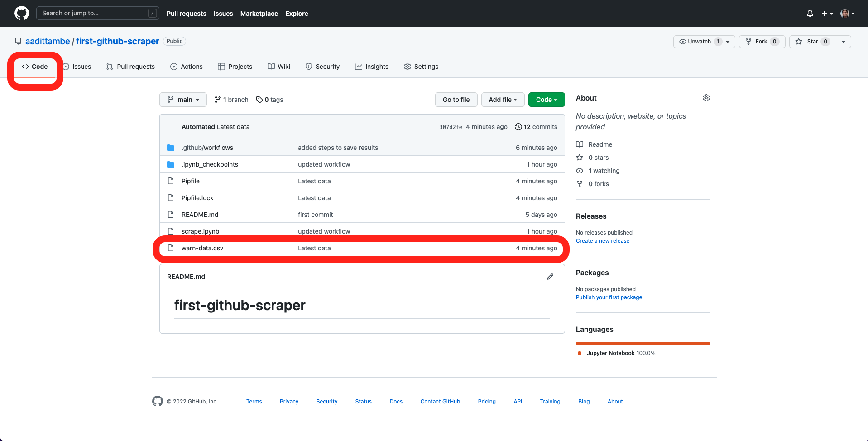Click the file icon for warn-data.csv
The image size is (868, 441).
(x=171, y=248)
